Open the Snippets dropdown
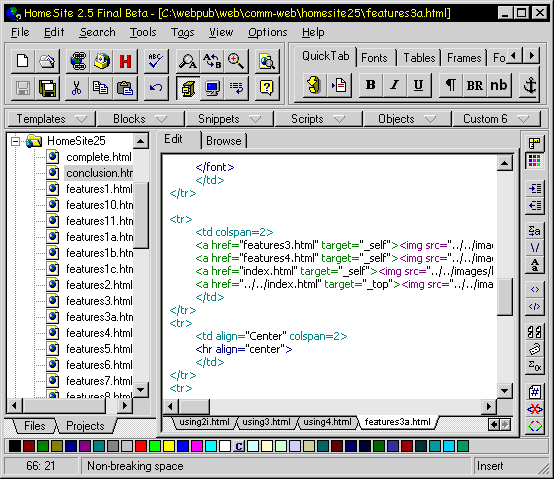Screen dimensions: 554x479 (230, 119)
